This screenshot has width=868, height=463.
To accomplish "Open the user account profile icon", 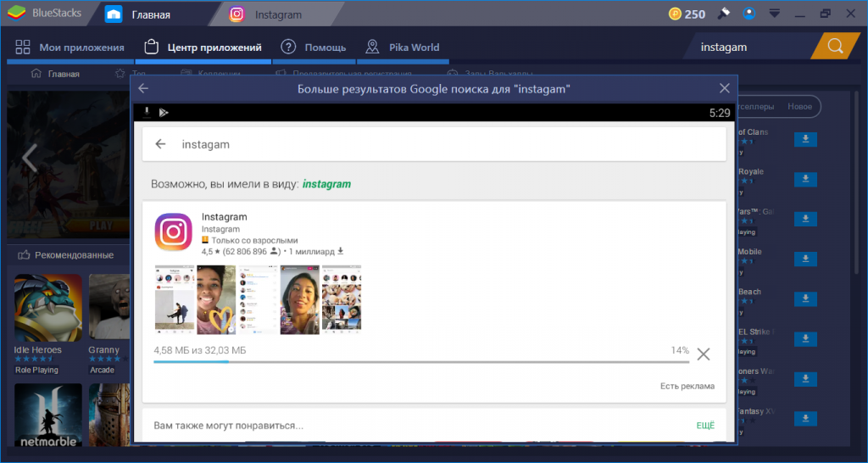I will pyautogui.click(x=748, y=14).
